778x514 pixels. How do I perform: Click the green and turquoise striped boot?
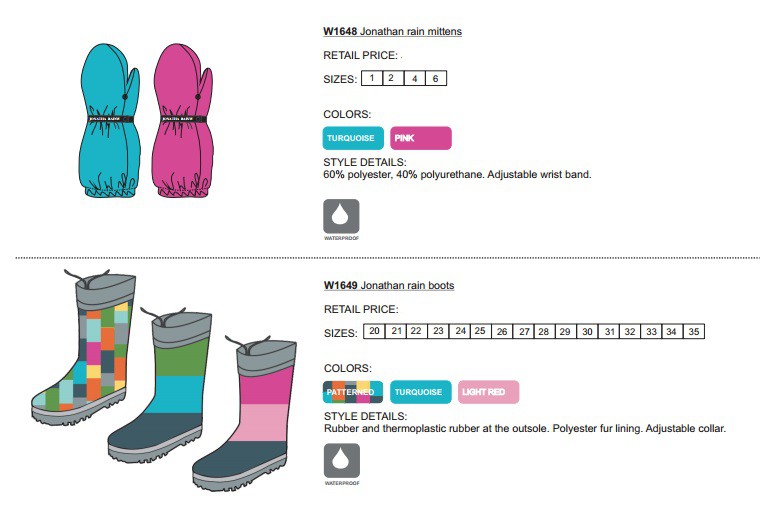click(x=161, y=386)
